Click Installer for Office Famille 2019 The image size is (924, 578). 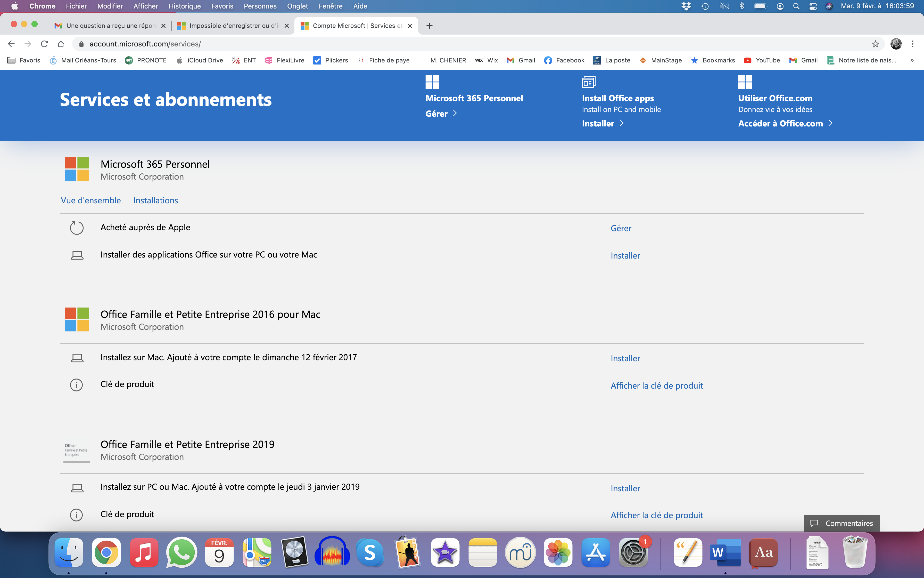click(x=625, y=488)
